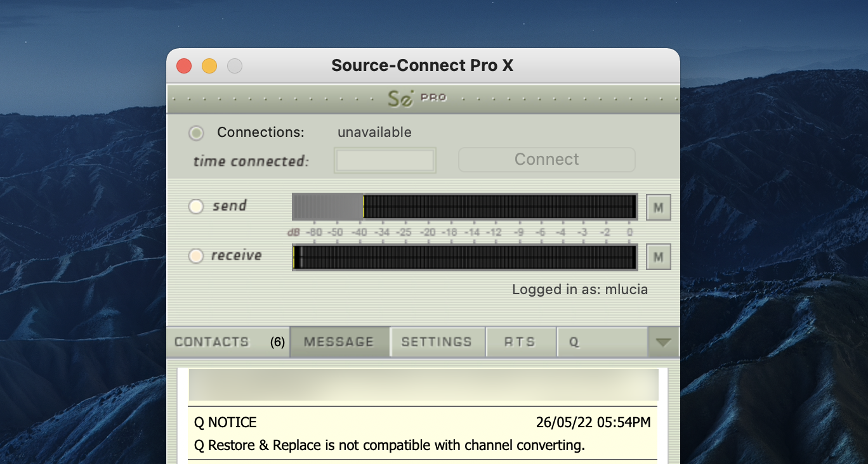Image resolution: width=868 pixels, height=464 pixels.
Task: Toggle the receive indicator light
Action: pyautogui.click(x=196, y=256)
